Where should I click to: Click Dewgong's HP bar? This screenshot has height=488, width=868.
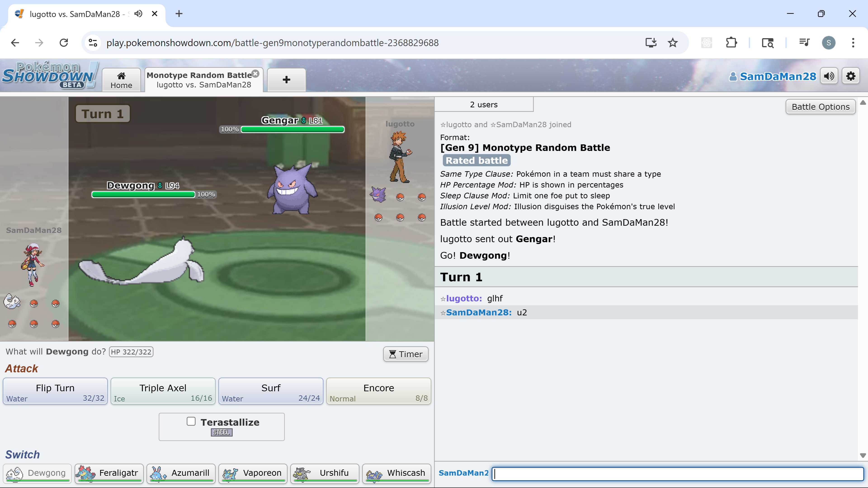pyautogui.click(x=143, y=194)
